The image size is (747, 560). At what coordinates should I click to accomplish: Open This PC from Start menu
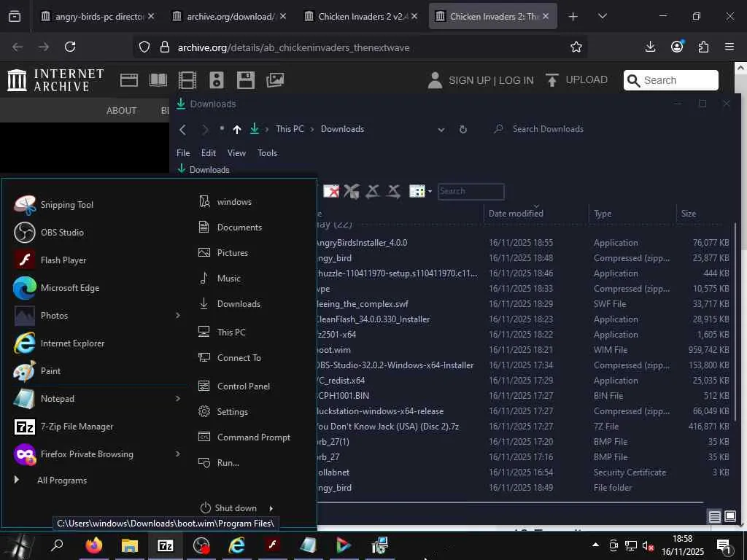click(222, 332)
